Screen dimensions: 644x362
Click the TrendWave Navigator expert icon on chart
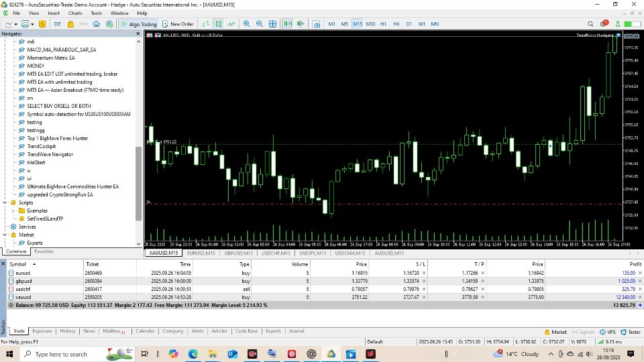(x=619, y=36)
